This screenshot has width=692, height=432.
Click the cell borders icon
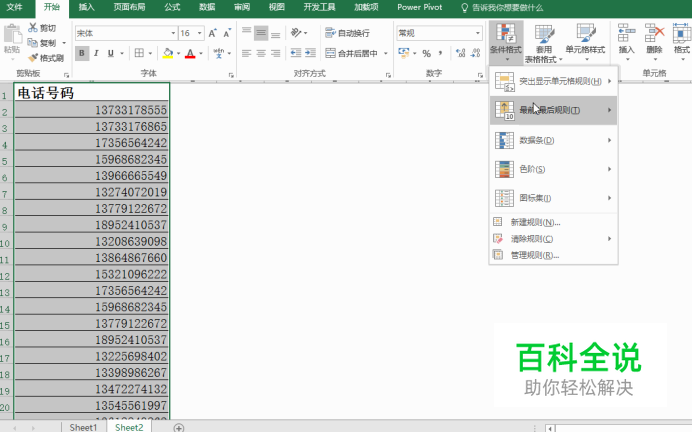click(139, 53)
